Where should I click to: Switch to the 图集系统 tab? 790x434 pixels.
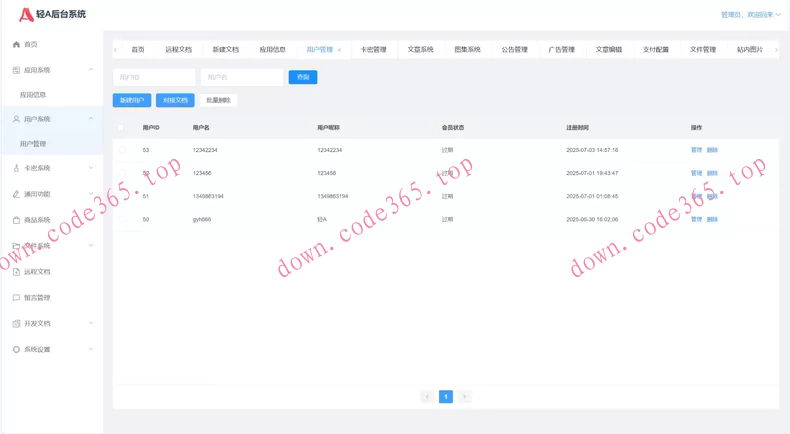coord(468,49)
